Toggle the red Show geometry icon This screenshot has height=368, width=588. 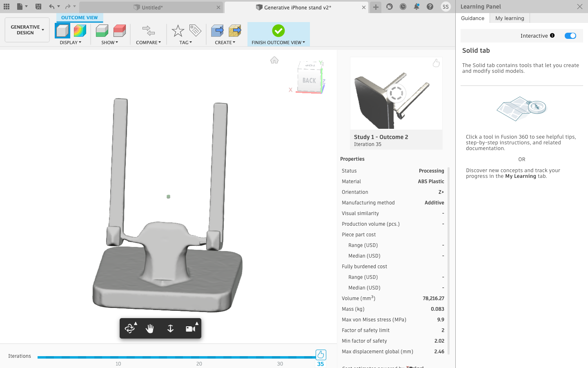120,31
